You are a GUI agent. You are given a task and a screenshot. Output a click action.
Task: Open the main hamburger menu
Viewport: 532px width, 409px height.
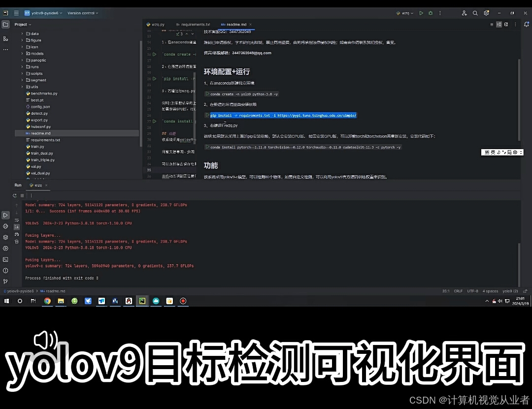click(x=16, y=13)
